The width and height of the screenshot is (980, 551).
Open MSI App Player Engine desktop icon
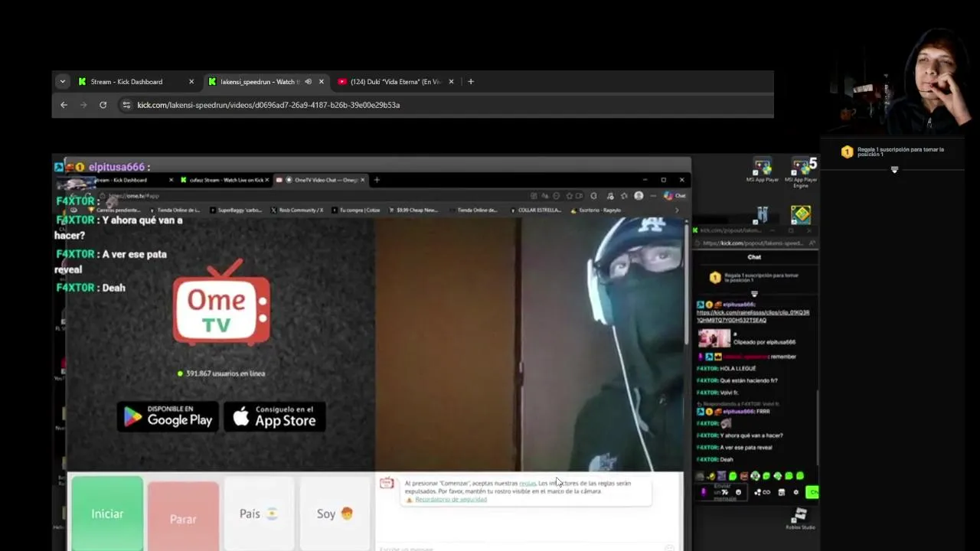click(x=801, y=173)
